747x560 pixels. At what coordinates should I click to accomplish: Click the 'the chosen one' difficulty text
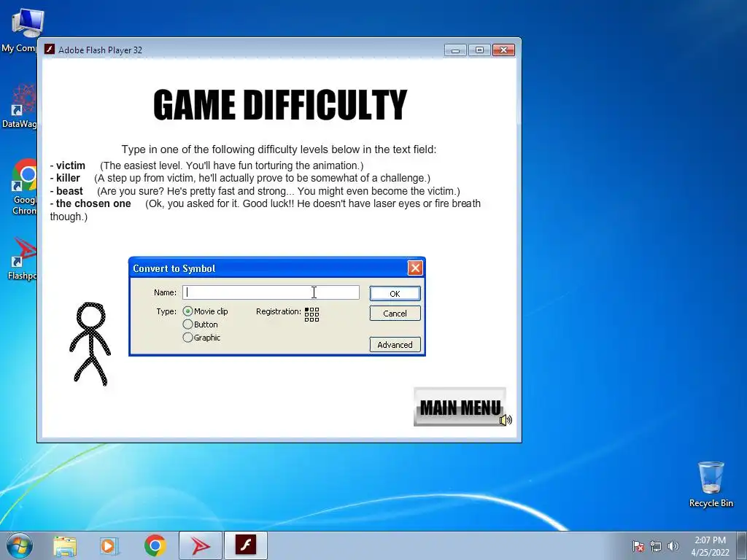[93, 203]
